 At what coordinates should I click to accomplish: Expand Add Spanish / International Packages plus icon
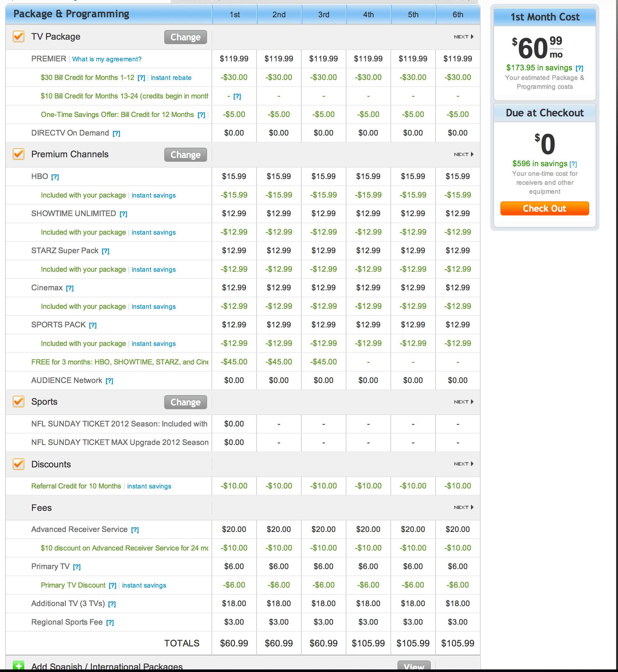tap(19, 666)
